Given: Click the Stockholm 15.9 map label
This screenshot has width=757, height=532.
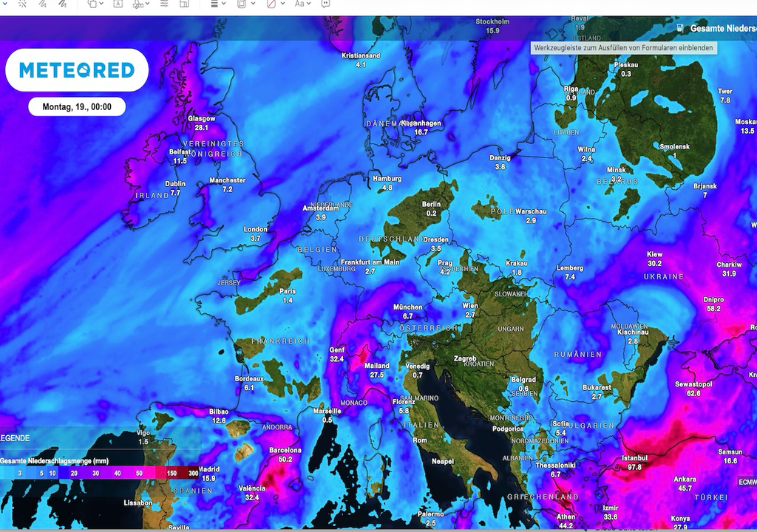Looking at the screenshot, I should pos(492,26).
